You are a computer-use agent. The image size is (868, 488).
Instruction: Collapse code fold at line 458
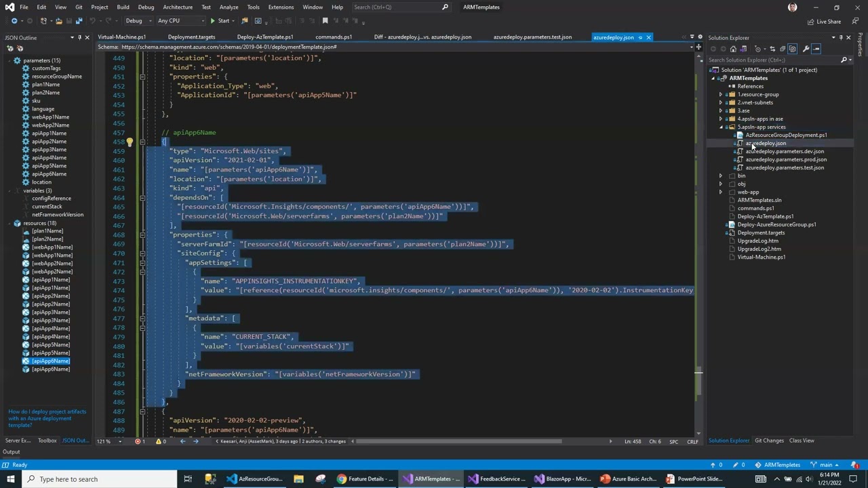pyautogui.click(x=142, y=142)
